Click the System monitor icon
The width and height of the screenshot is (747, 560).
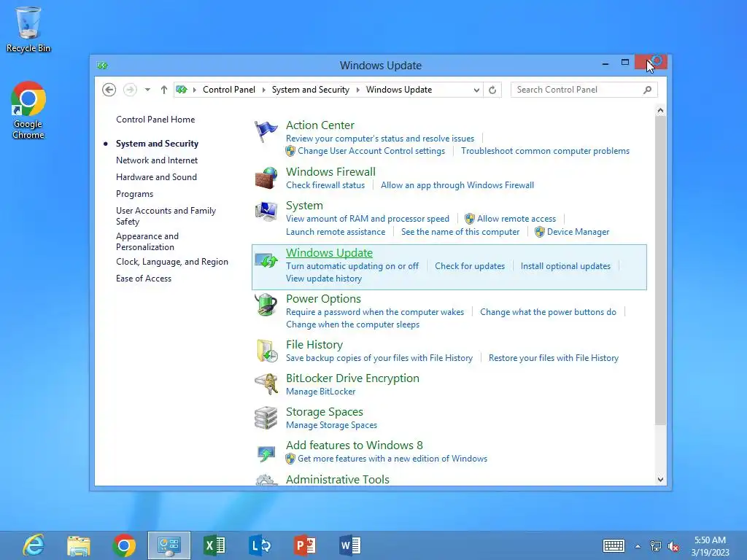266,211
